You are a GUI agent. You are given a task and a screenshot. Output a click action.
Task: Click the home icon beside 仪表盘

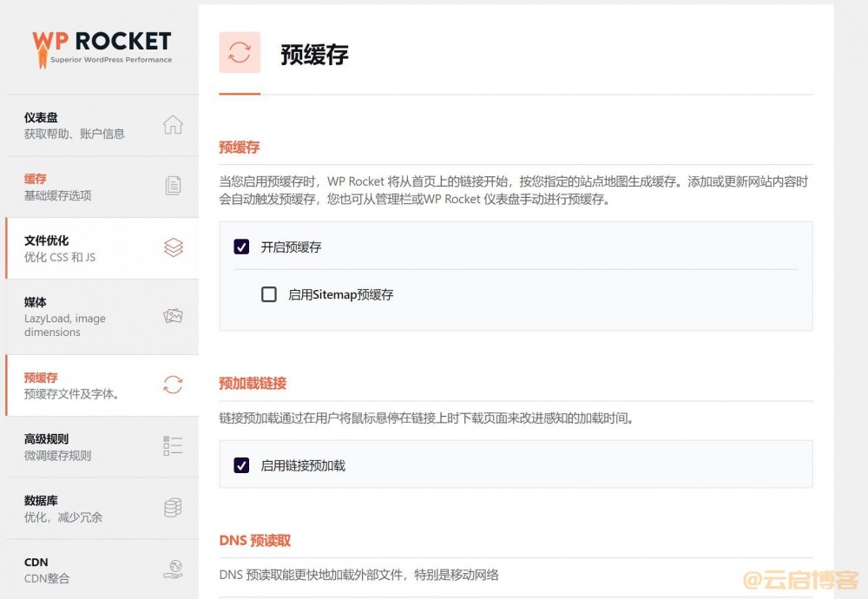point(173,125)
